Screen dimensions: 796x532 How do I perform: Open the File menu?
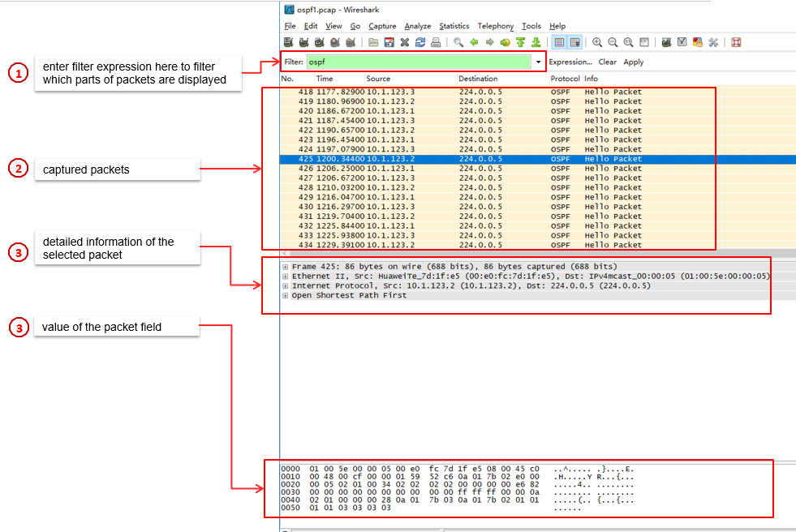pos(290,26)
